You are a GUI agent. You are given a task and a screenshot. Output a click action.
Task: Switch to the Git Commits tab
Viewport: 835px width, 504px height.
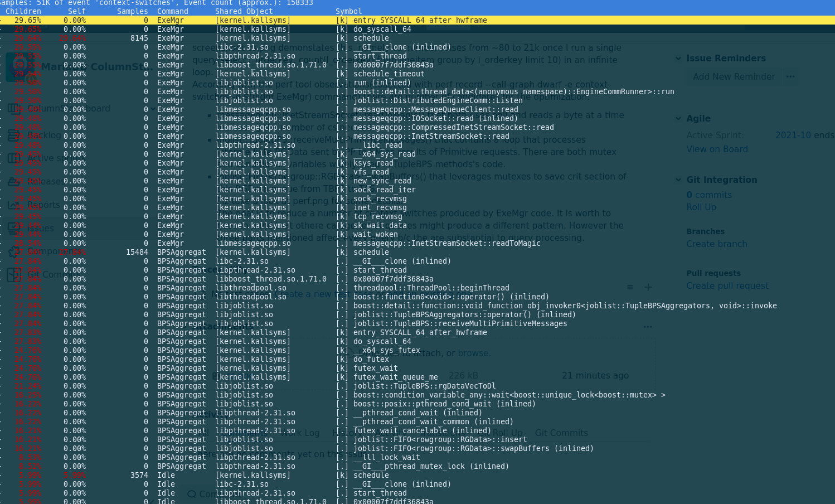coord(561,433)
